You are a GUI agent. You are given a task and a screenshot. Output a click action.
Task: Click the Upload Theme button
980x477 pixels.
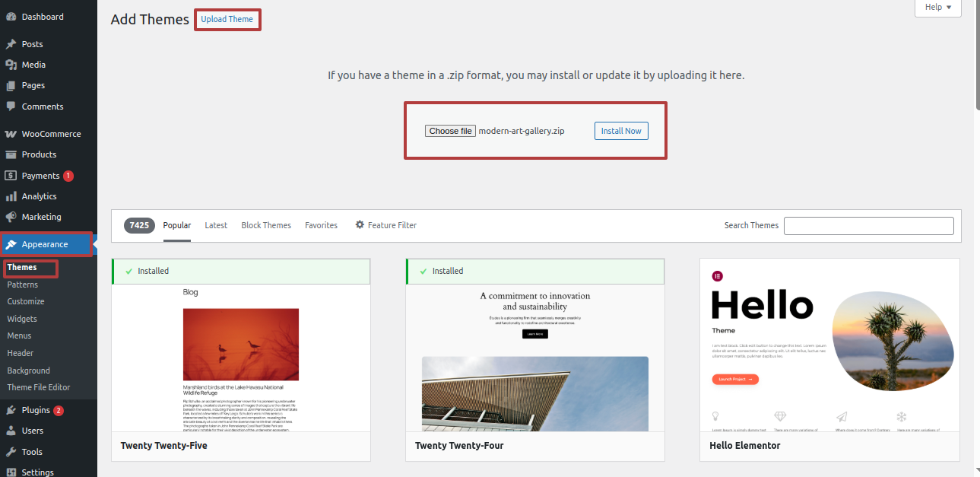tap(227, 19)
